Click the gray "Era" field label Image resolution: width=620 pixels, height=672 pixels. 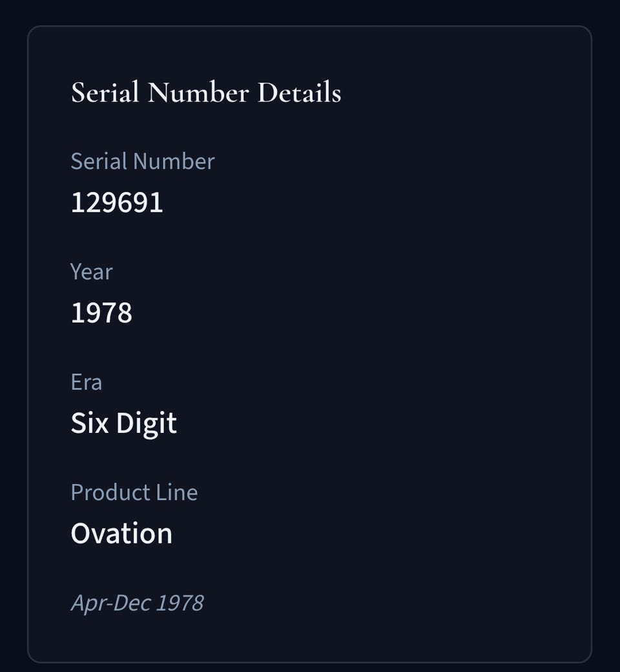[86, 382]
